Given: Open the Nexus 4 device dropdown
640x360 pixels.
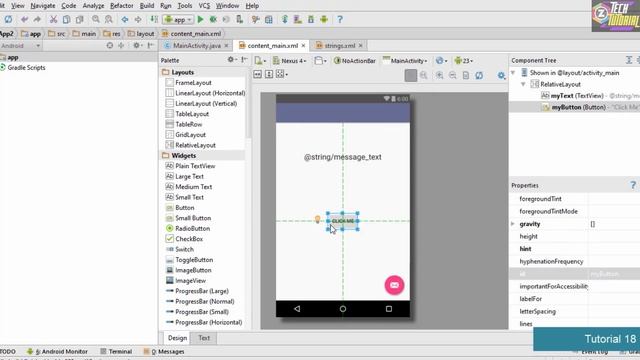Looking at the screenshot, I should (x=289, y=61).
